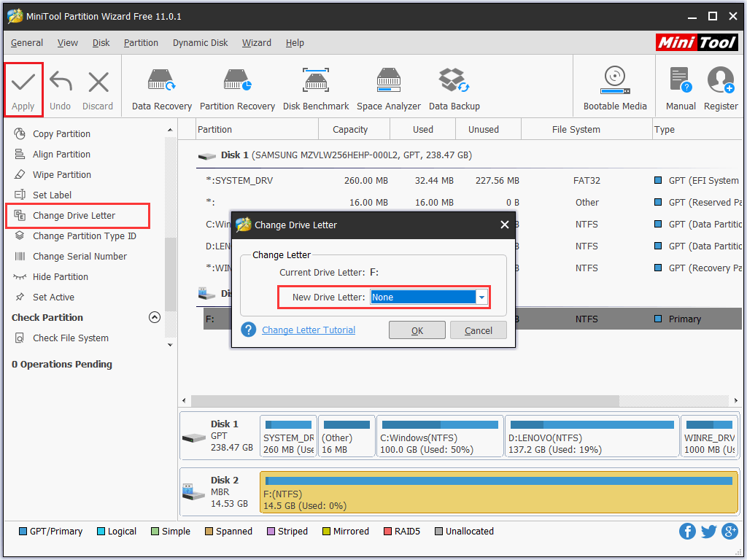747x560 pixels.
Task: Create Bootable Media
Action: [615, 88]
